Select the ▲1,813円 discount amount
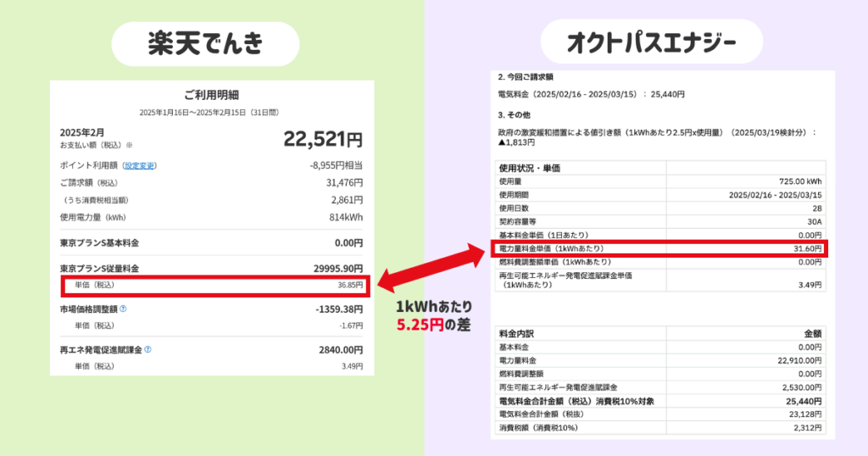This screenshot has height=456, width=868. [x=516, y=142]
